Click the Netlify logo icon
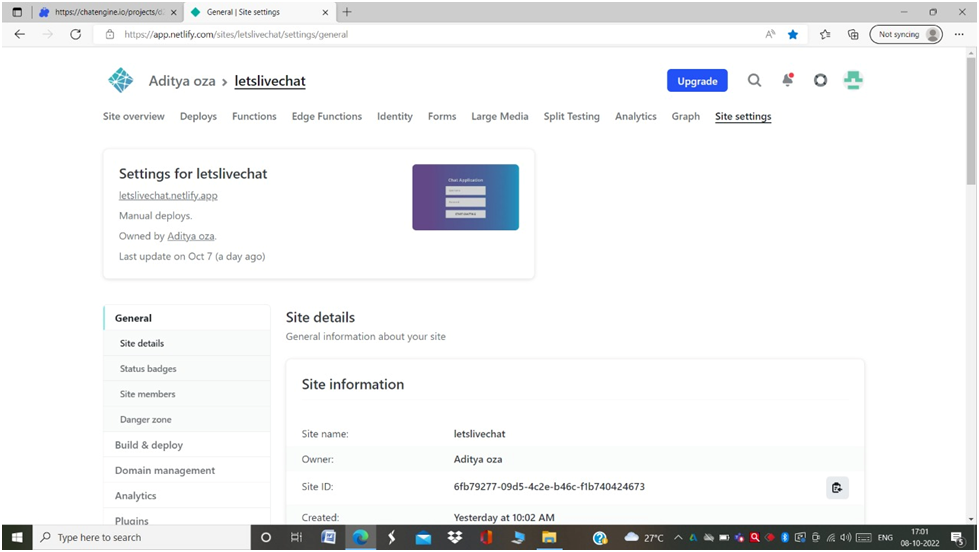The image size is (979, 552). pos(121,81)
